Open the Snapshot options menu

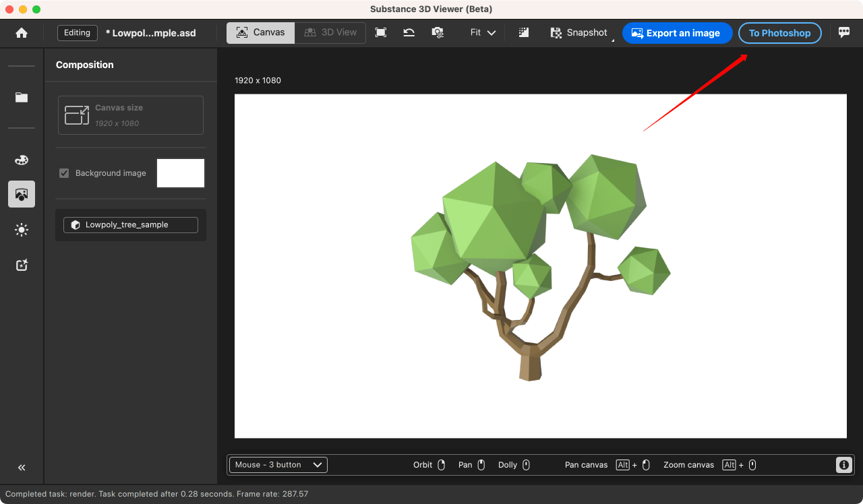(579, 33)
